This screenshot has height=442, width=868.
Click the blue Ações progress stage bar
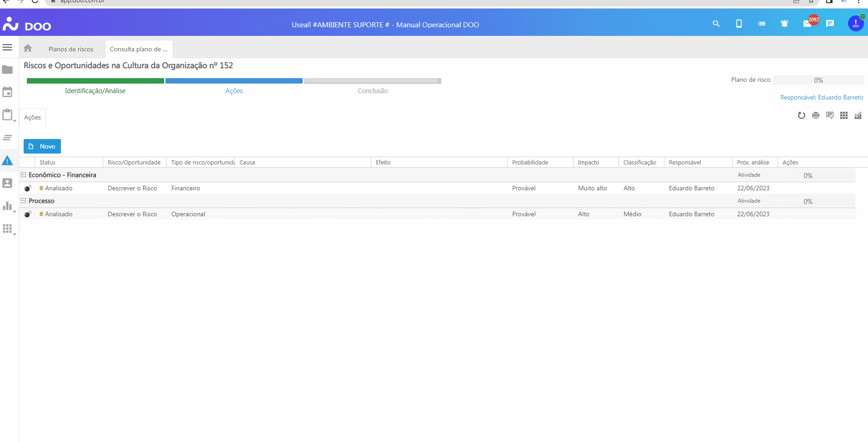point(234,81)
